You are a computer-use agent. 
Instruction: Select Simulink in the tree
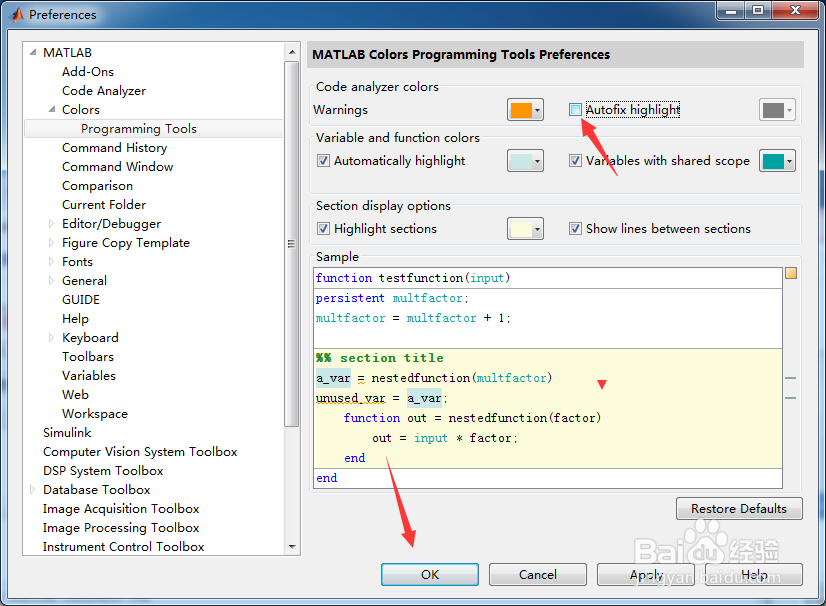pyautogui.click(x=67, y=433)
